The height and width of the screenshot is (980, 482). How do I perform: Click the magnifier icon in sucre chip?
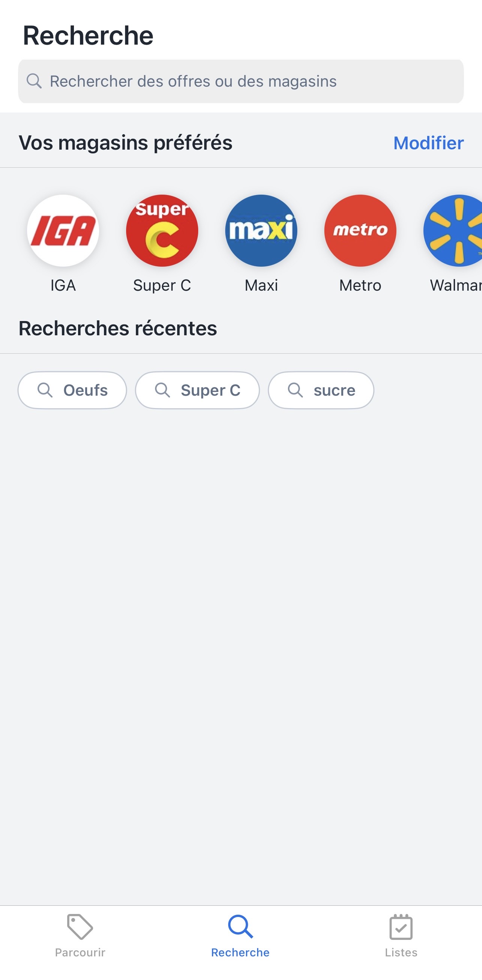(295, 390)
